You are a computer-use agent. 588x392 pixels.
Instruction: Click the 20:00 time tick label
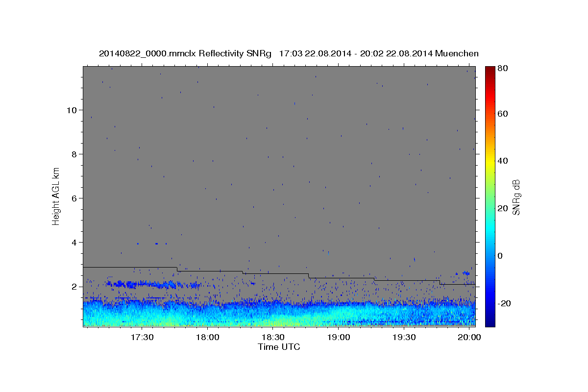point(469,338)
